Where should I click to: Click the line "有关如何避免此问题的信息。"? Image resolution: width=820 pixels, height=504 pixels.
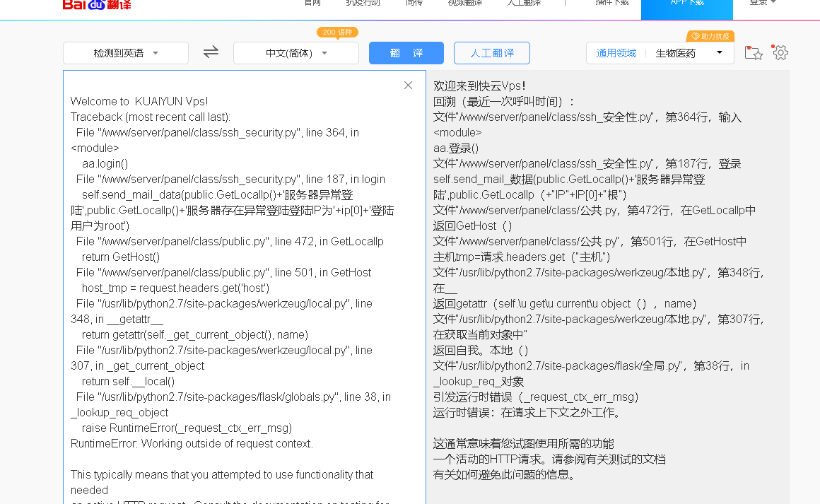click(x=505, y=475)
